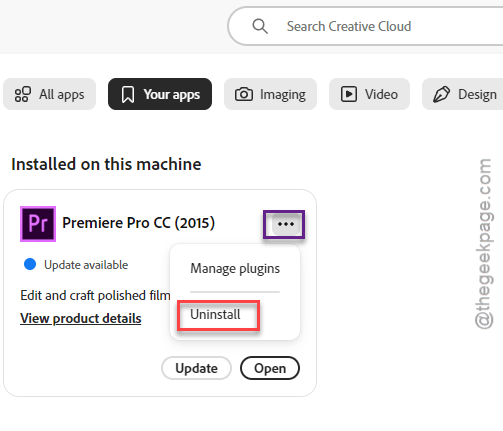503x431 pixels.
Task: Follow the View product details link
Action: (x=81, y=318)
